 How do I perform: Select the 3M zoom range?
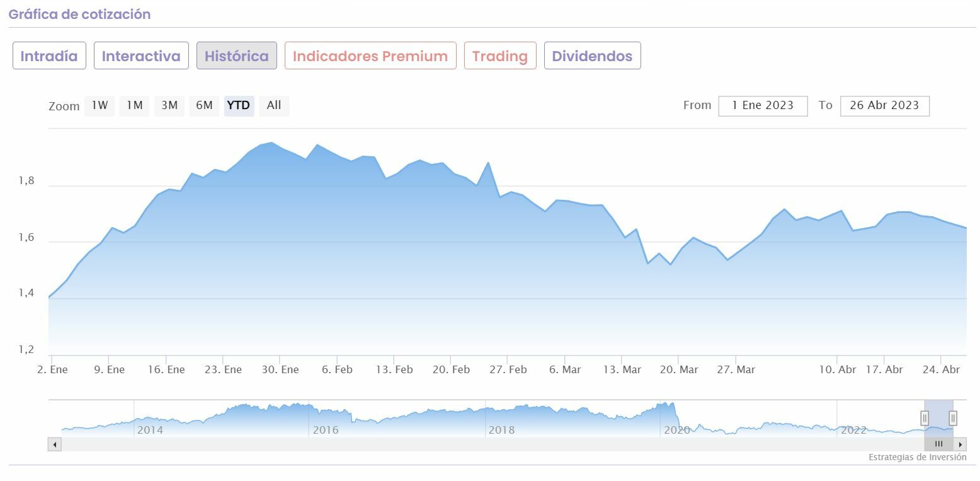(169, 105)
